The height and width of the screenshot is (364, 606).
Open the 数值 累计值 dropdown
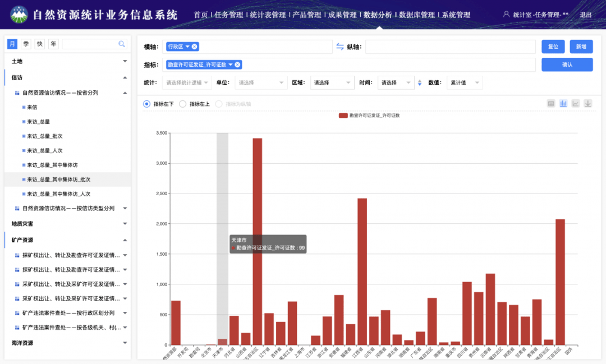[465, 82]
